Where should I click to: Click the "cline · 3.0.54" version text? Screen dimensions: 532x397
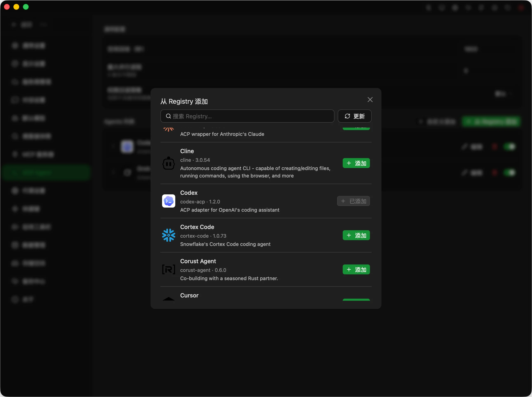195,160
